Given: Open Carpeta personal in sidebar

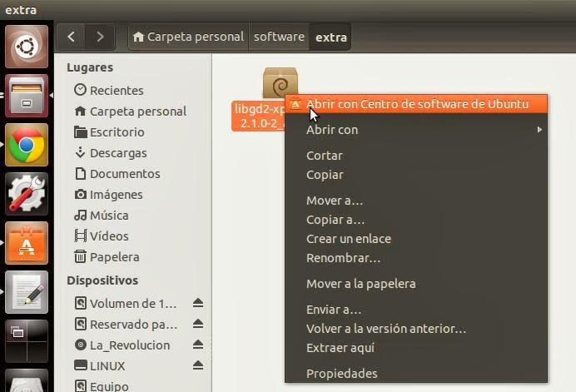Looking at the screenshot, I should [x=133, y=111].
